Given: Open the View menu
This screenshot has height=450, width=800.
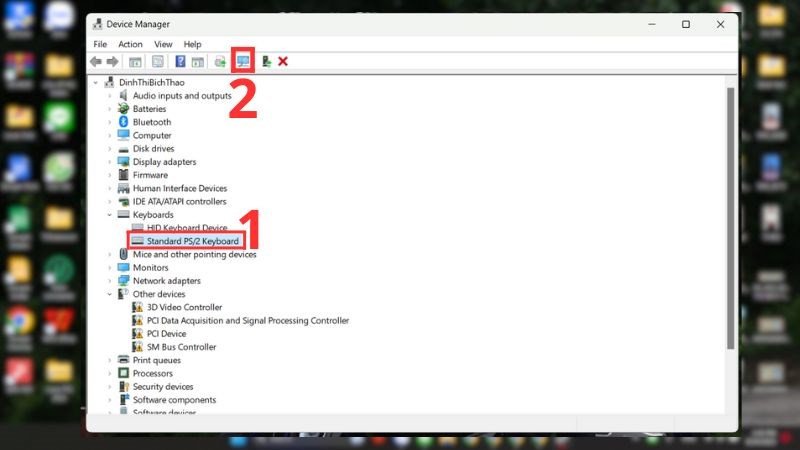Looking at the screenshot, I should [163, 44].
